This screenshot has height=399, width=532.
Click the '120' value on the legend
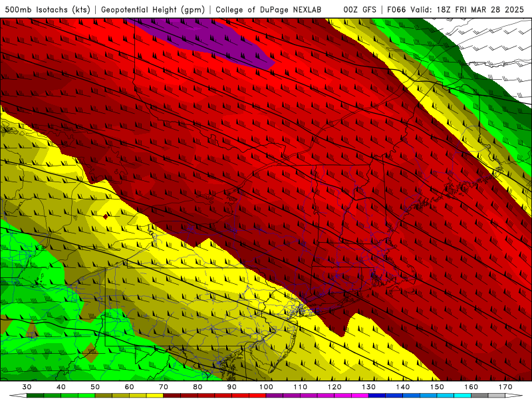334,387
